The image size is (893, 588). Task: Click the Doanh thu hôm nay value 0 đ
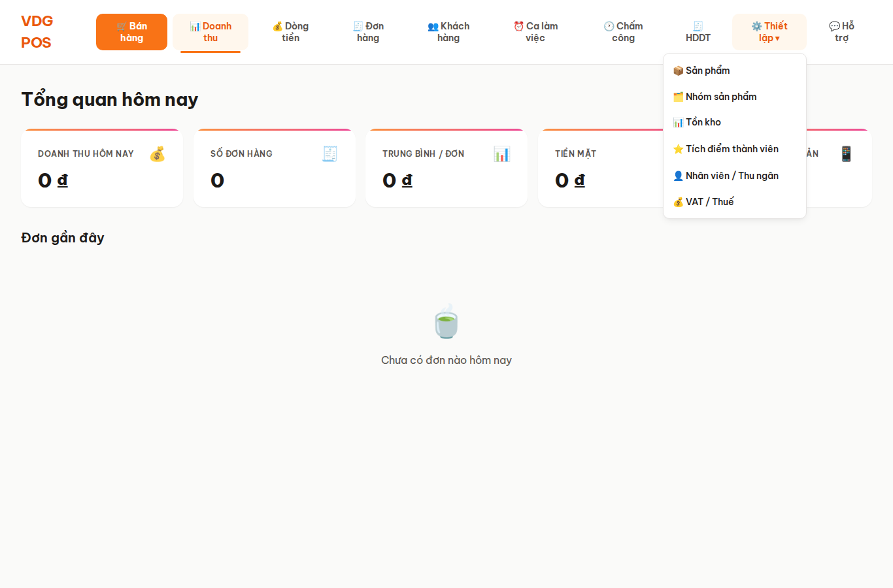[x=53, y=180]
